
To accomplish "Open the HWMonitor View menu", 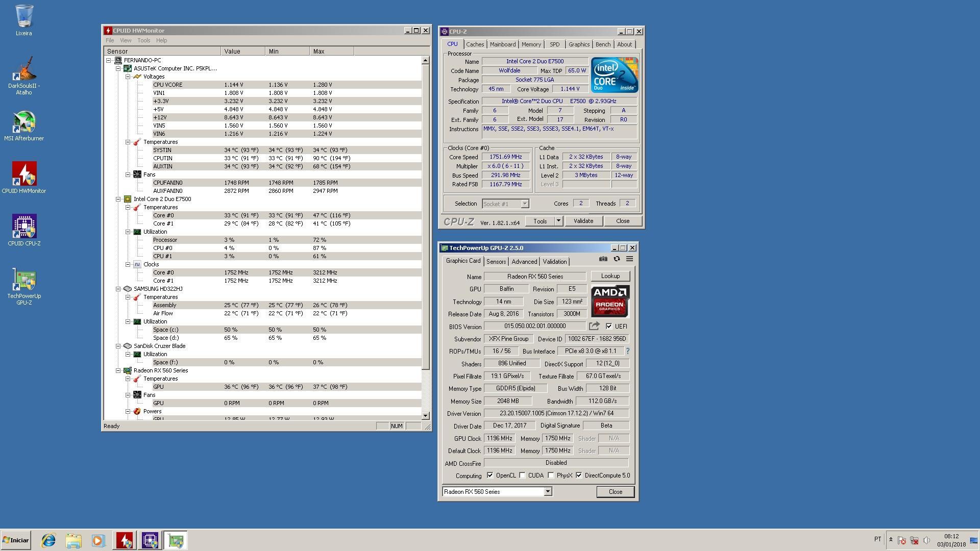I will 126,40.
